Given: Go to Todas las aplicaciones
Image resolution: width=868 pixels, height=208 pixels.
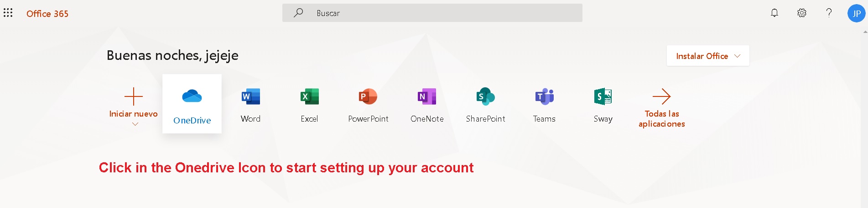Looking at the screenshot, I should [661, 108].
